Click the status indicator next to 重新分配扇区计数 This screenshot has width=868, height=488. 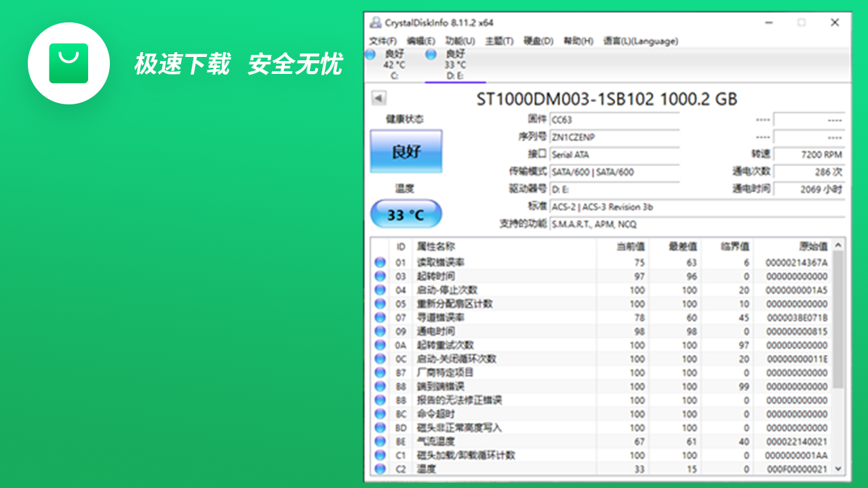pos(380,303)
